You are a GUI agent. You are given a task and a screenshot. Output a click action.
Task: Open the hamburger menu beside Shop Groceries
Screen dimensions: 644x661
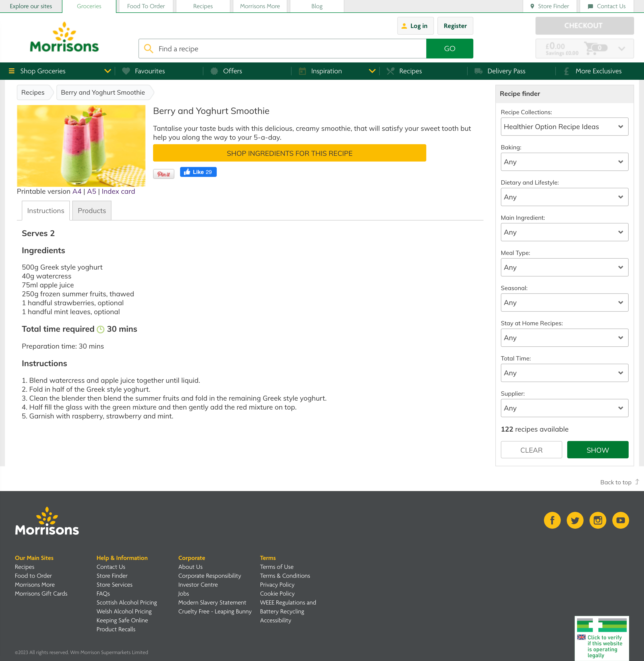coord(12,71)
